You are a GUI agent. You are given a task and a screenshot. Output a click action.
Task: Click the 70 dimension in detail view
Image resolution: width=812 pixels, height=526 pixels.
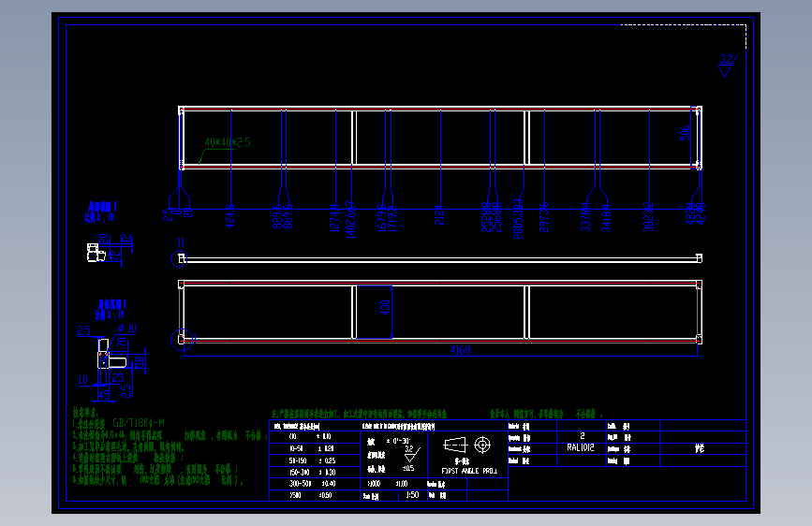click(121, 343)
